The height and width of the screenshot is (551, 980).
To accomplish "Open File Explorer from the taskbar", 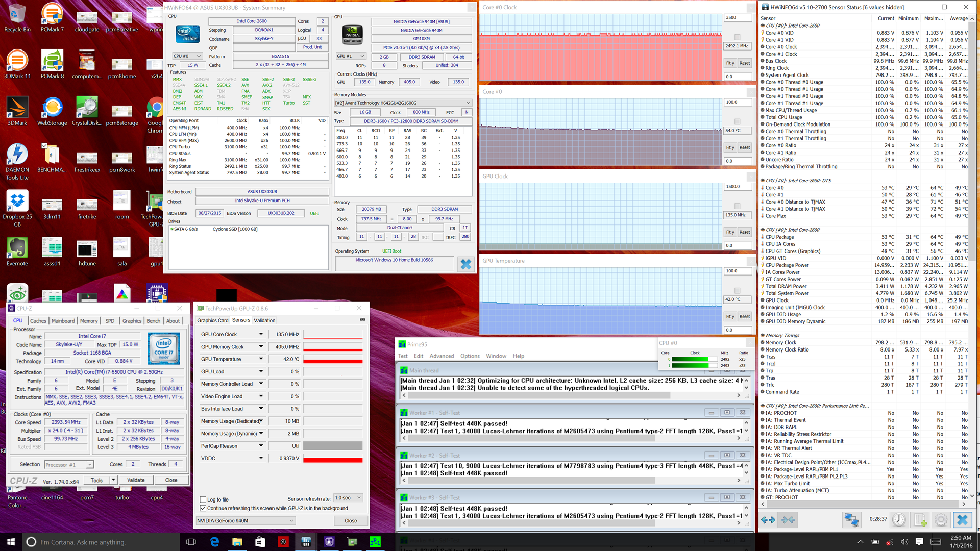I will (237, 542).
